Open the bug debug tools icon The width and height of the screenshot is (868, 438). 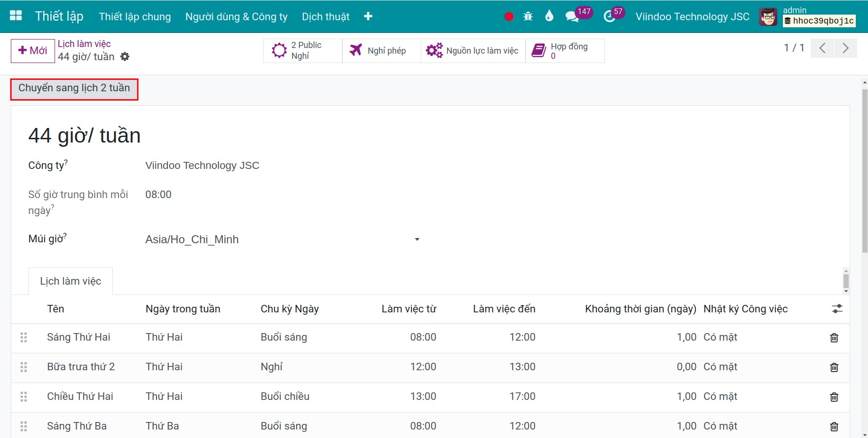pos(528,16)
